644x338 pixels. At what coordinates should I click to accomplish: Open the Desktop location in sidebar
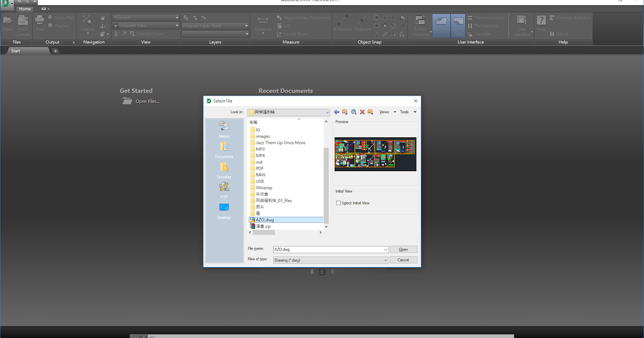point(224,211)
